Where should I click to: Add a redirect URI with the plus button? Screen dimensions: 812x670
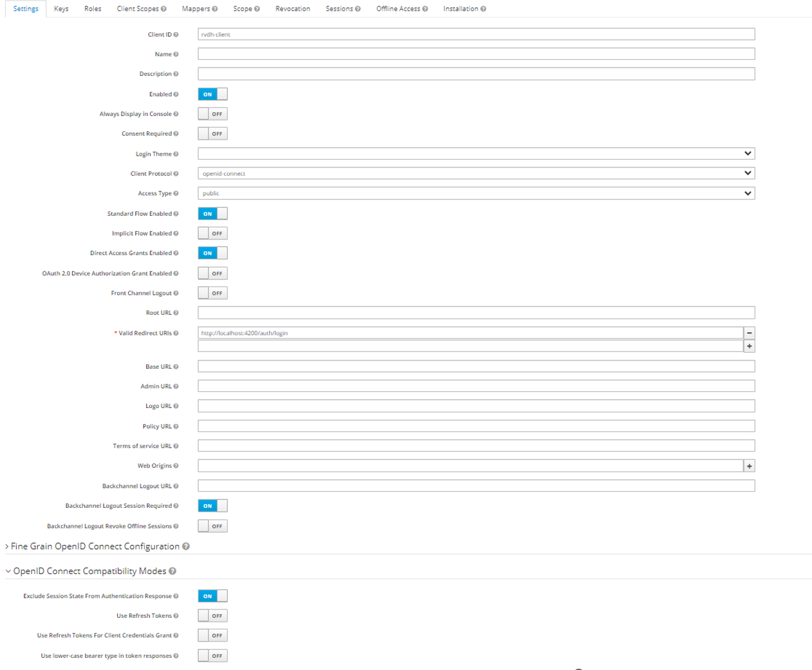[749, 346]
